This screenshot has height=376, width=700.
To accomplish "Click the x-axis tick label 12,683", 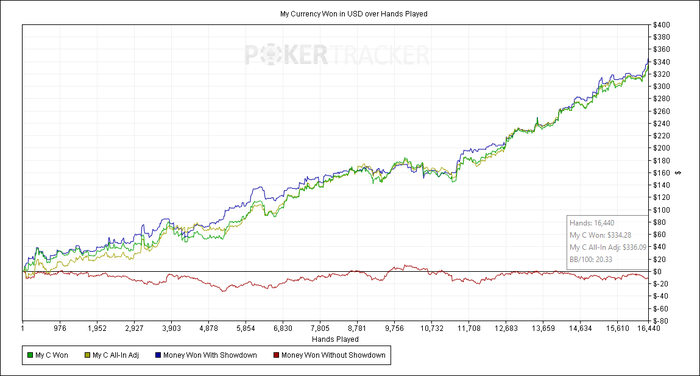I will pyautogui.click(x=506, y=328).
